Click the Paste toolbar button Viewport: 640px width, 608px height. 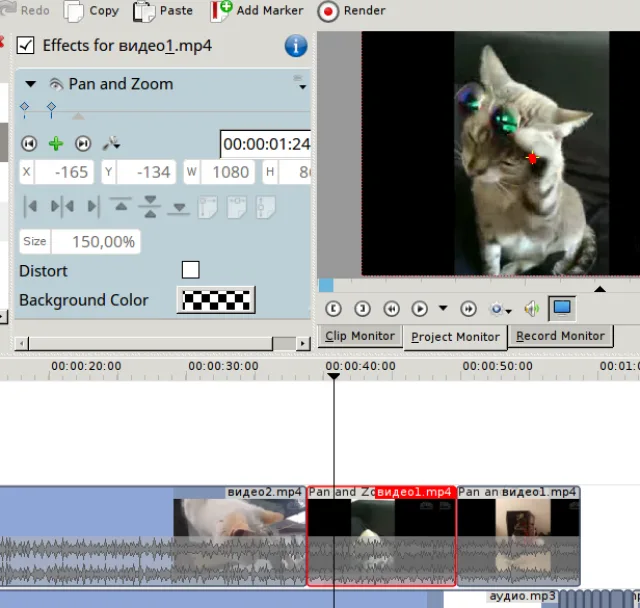click(163, 11)
